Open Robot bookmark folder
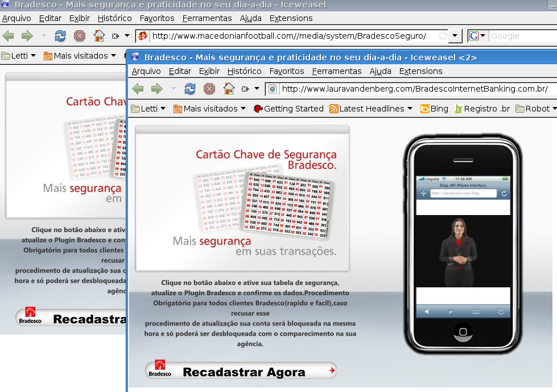 pos(536,109)
